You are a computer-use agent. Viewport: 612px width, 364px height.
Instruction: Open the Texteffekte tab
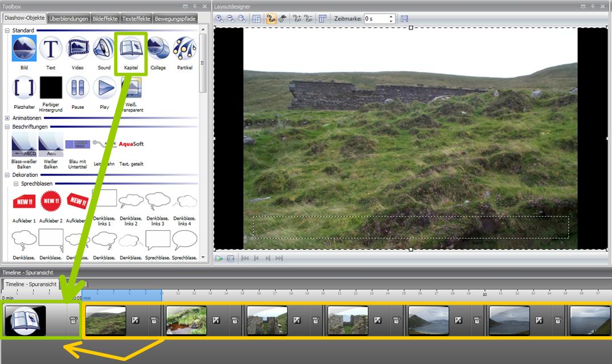point(136,19)
